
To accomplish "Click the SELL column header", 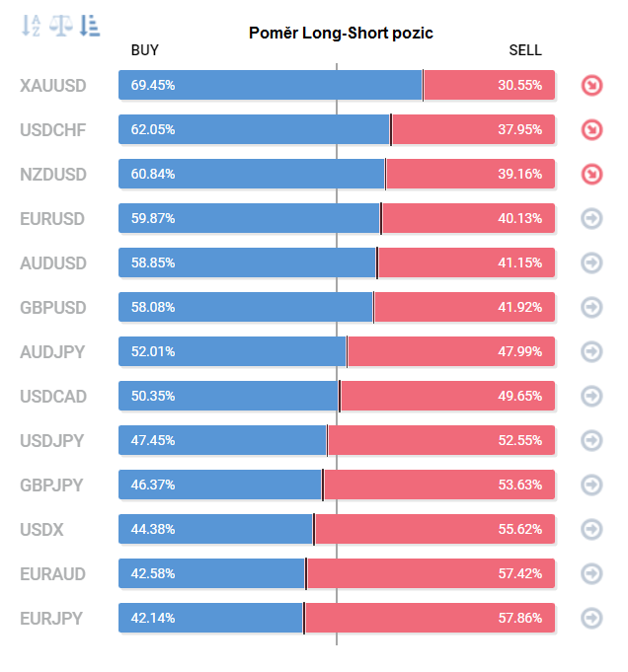I will click(524, 50).
